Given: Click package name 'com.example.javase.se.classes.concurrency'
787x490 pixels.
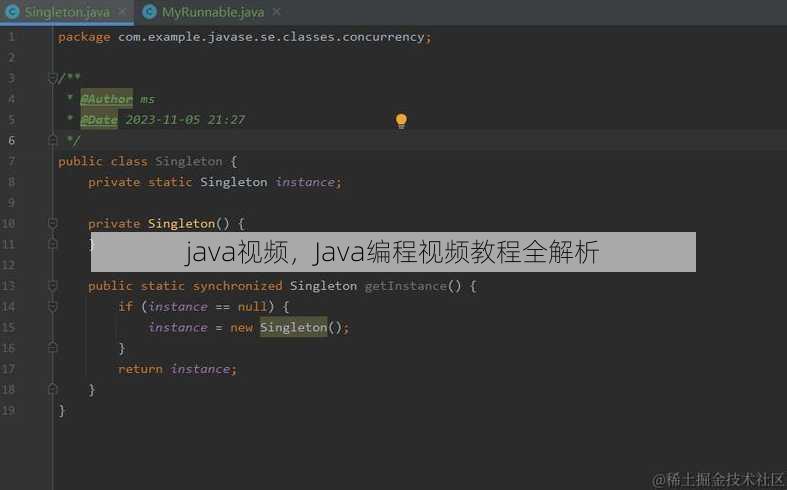Looking at the screenshot, I should point(271,37).
